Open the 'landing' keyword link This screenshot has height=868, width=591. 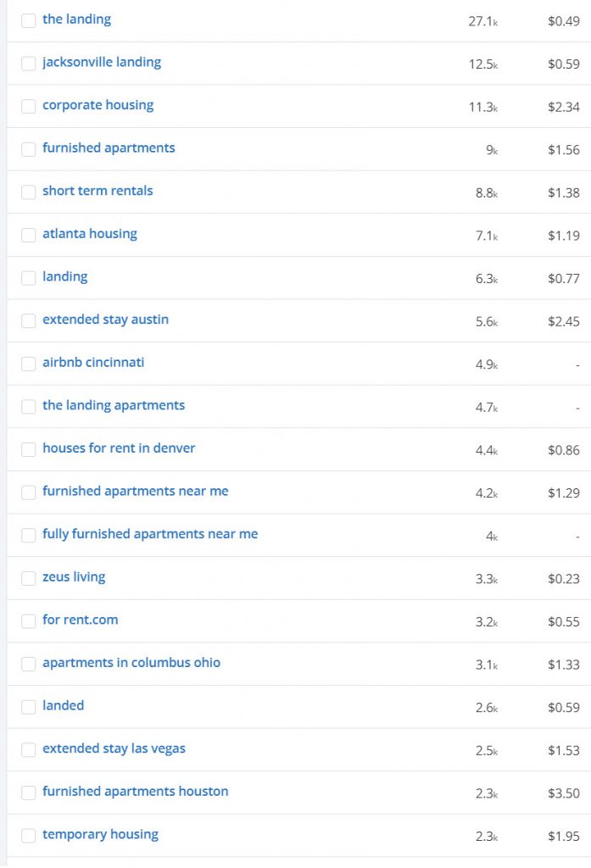point(65,276)
